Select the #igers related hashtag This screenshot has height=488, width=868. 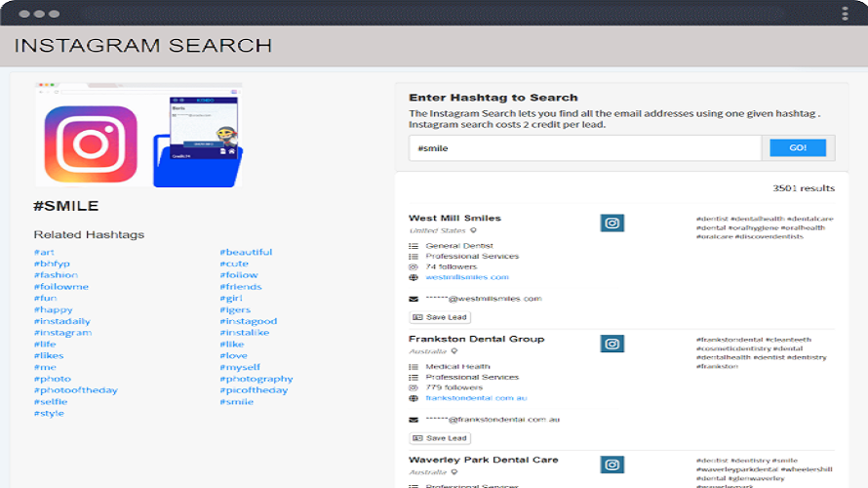tap(235, 309)
